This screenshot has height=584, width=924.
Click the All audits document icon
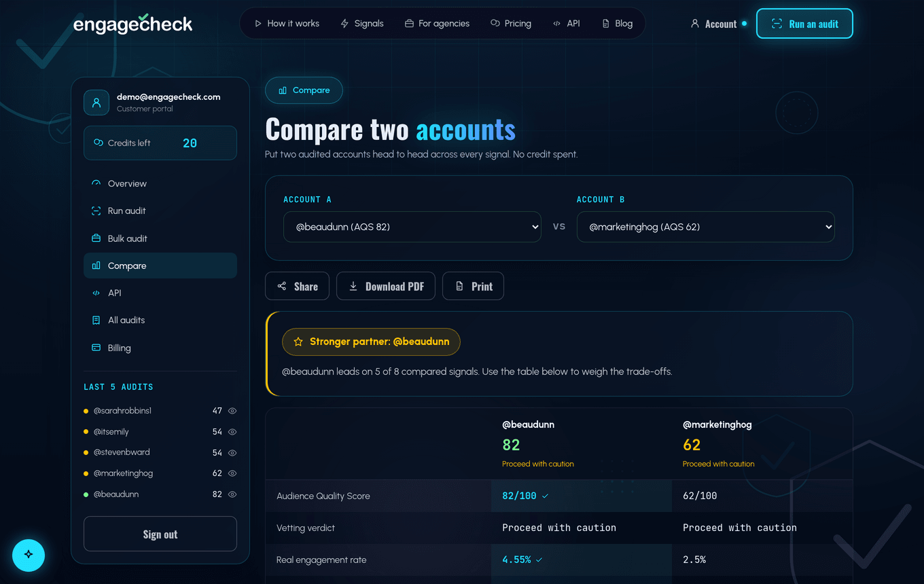coord(96,320)
